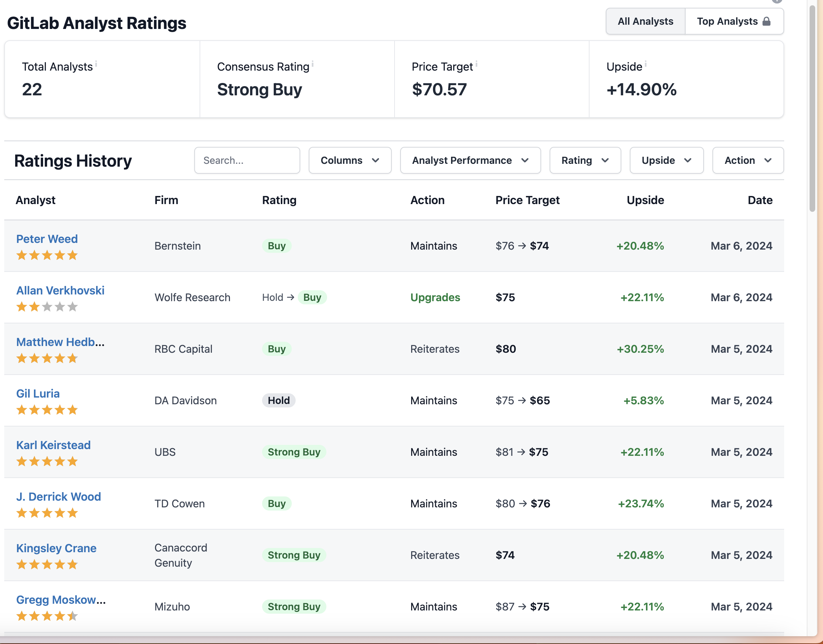The height and width of the screenshot is (644, 823).
Task: Click info icon beside Consensus Rating
Action: click(313, 64)
